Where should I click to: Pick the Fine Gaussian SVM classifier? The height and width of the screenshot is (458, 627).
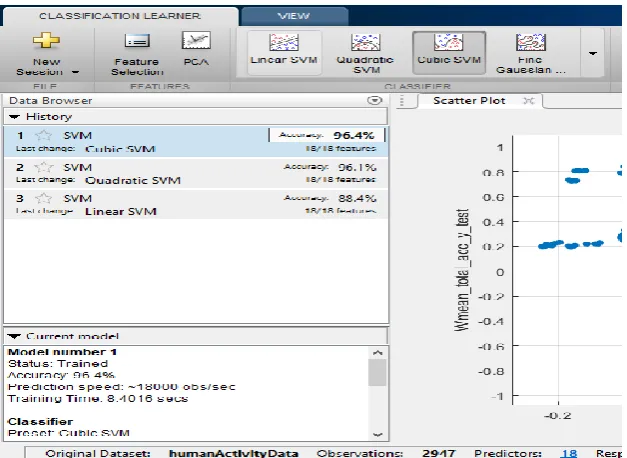(530, 52)
